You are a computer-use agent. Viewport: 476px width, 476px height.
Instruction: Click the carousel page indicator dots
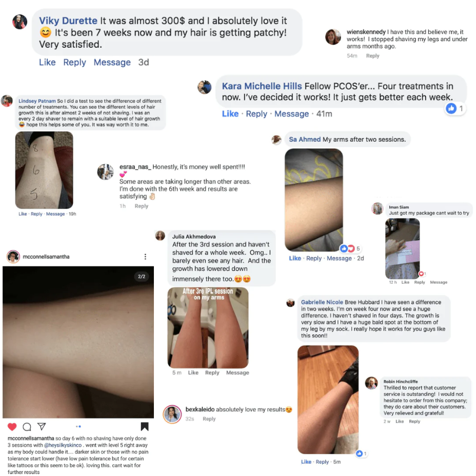click(x=78, y=427)
